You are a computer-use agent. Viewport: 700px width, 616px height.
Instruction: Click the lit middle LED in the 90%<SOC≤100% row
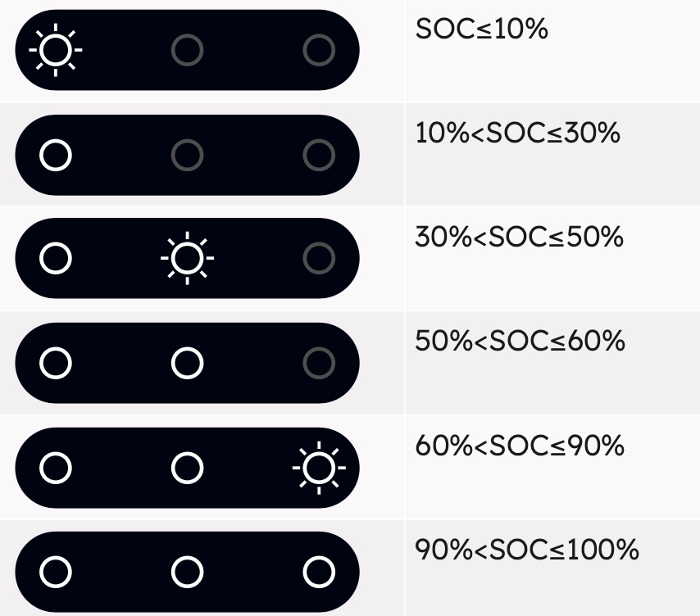[x=187, y=573]
